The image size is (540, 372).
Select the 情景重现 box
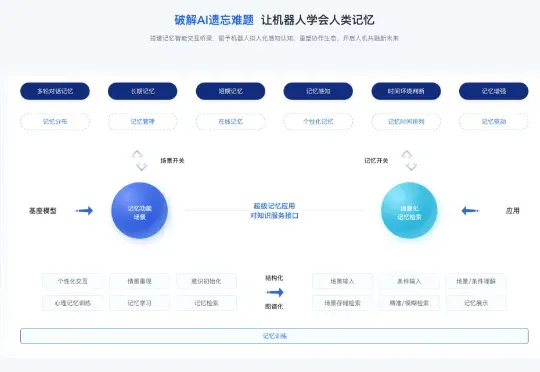(139, 281)
